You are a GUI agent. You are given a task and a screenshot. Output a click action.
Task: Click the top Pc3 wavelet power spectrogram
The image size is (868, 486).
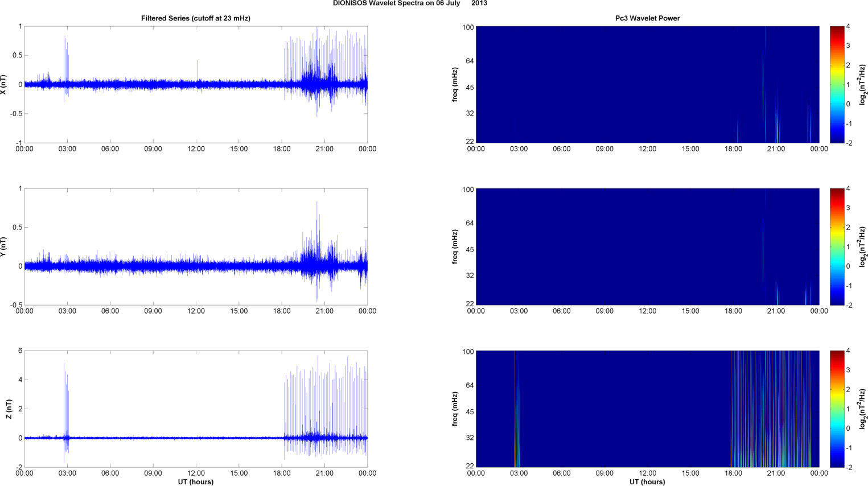tap(647, 84)
